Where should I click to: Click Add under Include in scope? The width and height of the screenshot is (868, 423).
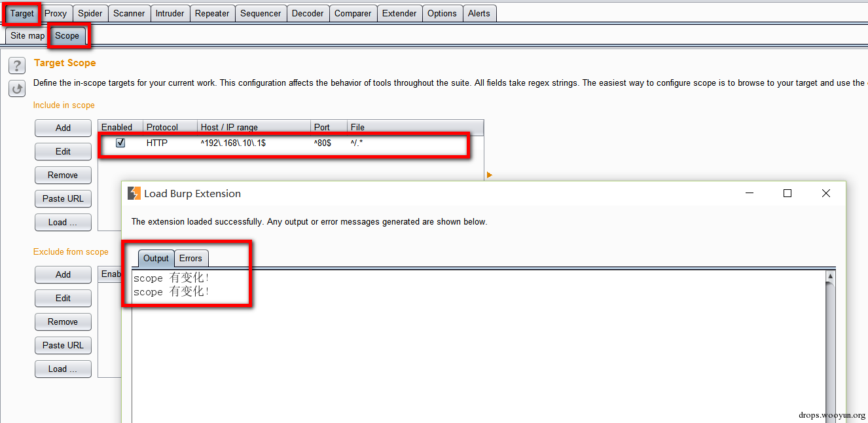(x=63, y=128)
